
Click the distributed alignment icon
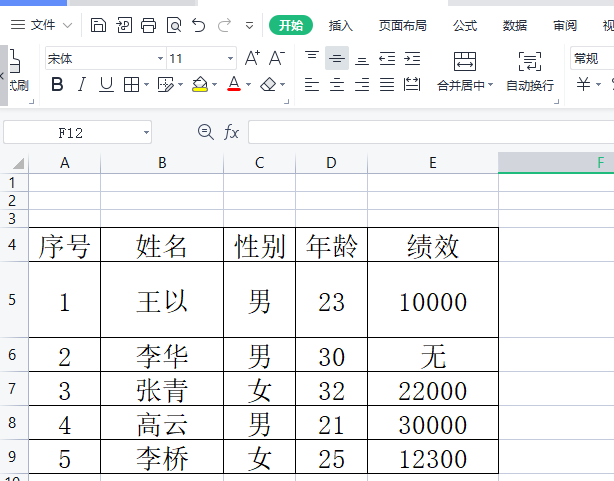(412, 84)
